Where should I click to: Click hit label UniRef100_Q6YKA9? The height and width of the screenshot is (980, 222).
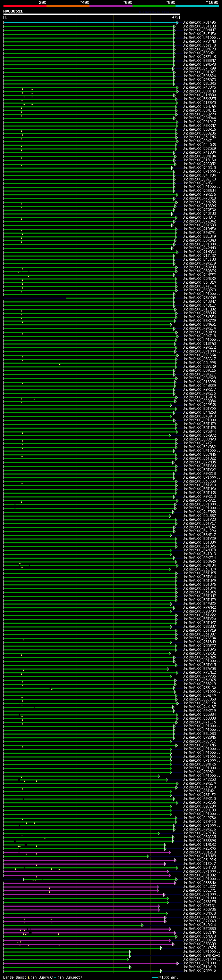pyautogui.click(x=199, y=298)
